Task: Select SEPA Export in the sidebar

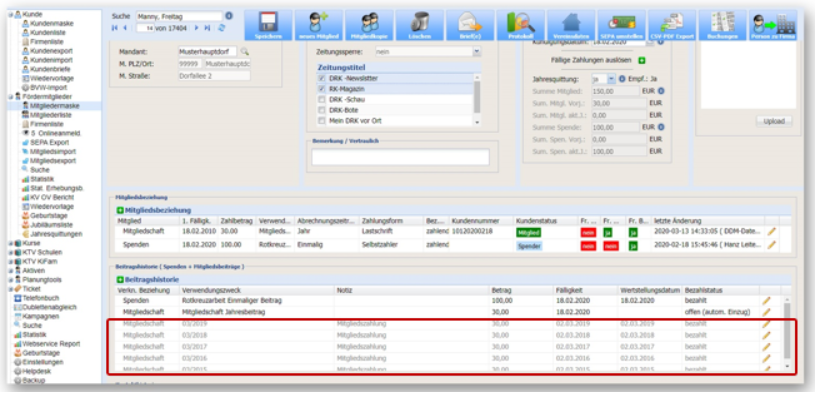Action: click(x=49, y=142)
